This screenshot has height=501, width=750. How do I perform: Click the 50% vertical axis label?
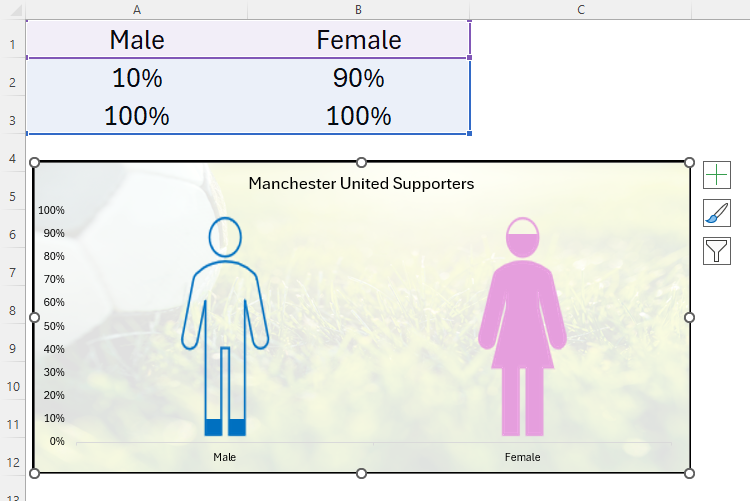(x=54, y=326)
